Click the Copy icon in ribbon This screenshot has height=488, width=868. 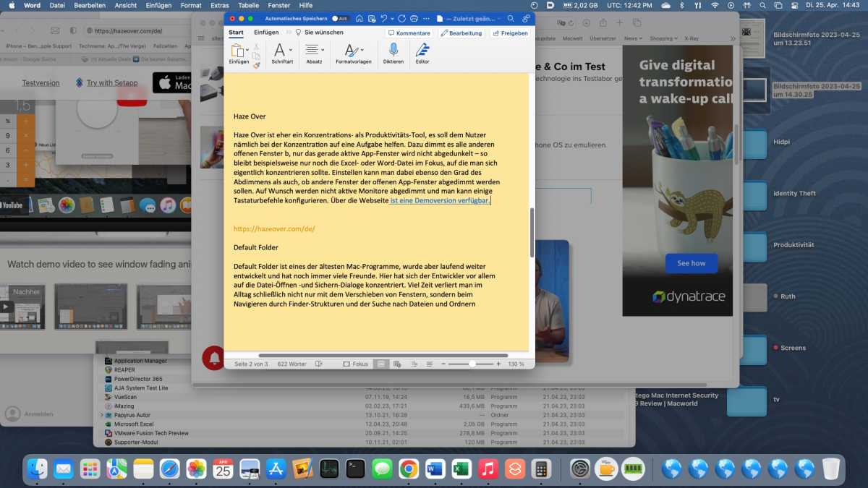[x=256, y=55]
